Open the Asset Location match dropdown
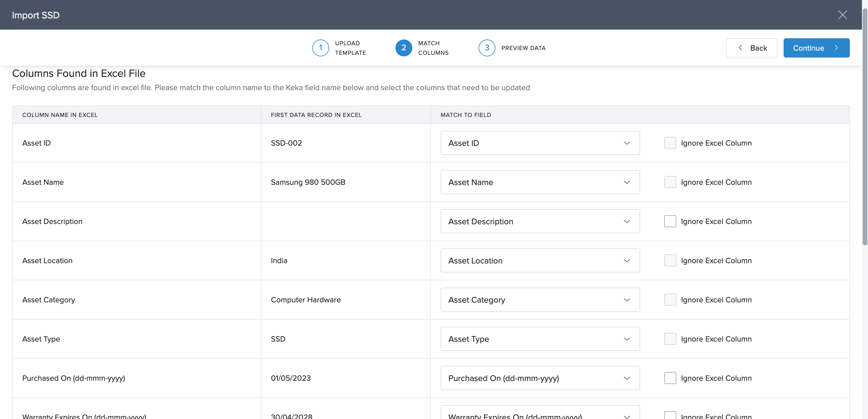This screenshot has width=868, height=419. coord(540,260)
